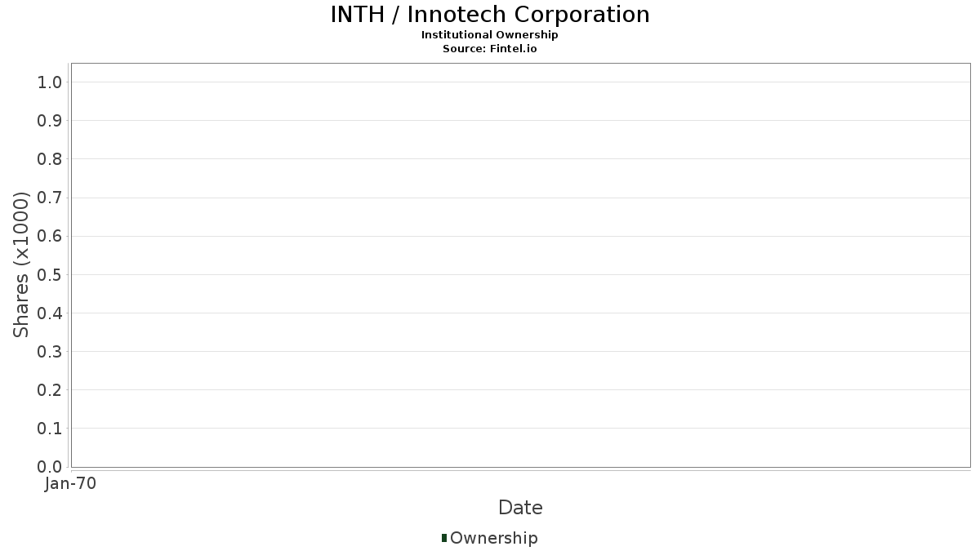The height and width of the screenshot is (551, 980).
Task: Click the Shares (x1000) axis title
Action: tap(21, 264)
